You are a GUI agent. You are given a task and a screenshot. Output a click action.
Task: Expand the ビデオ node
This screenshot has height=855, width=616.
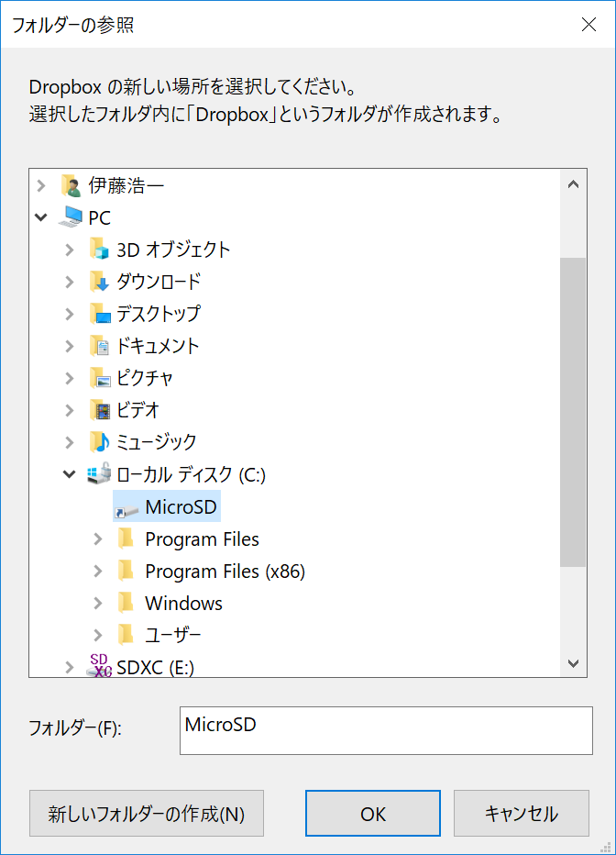click(x=69, y=410)
